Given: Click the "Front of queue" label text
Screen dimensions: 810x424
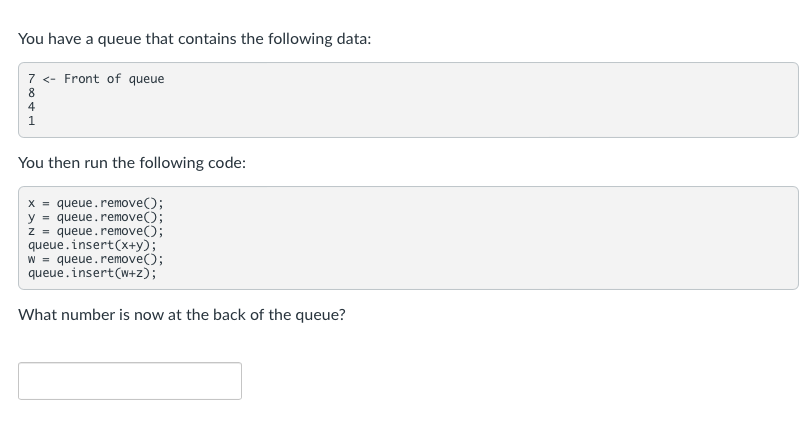Looking at the screenshot, I should pos(114,78).
